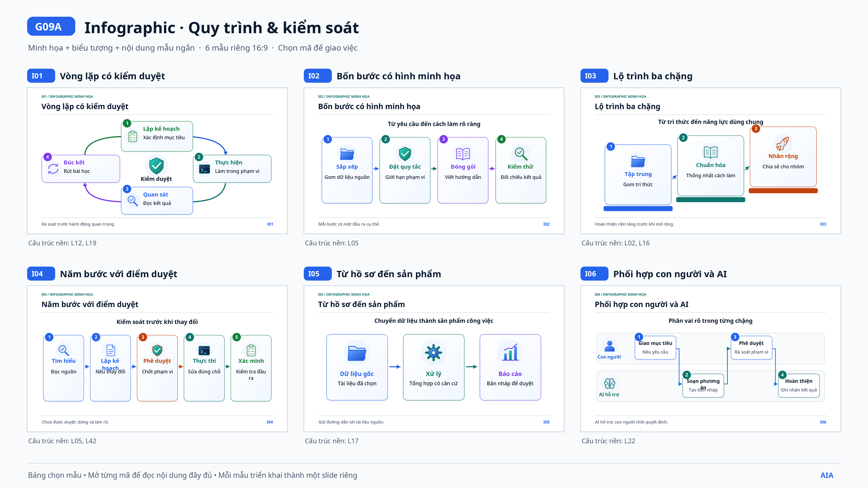This screenshot has height=488, width=868.
Task: Click the folder icon above Dữ liệu gốc
Action: [x=357, y=353]
